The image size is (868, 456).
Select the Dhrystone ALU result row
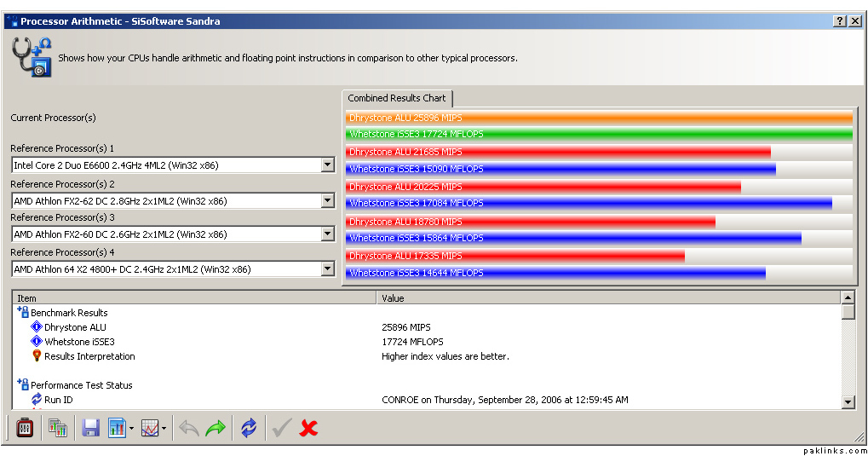coord(75,327)
